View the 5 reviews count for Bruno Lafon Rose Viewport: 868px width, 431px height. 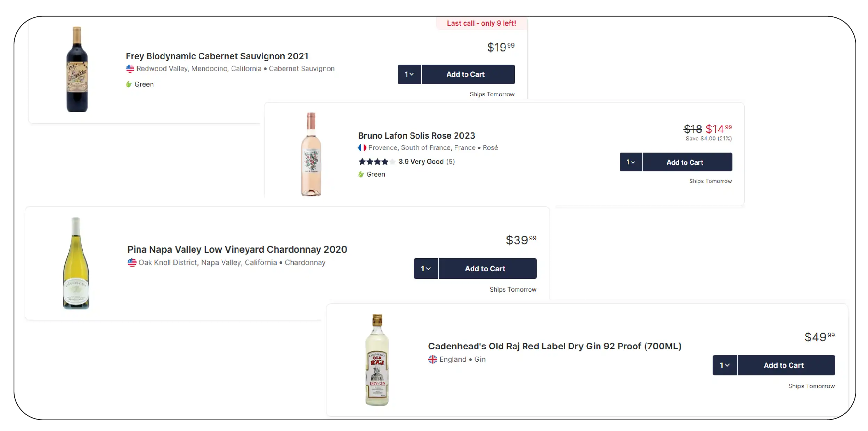pos(451,162)
